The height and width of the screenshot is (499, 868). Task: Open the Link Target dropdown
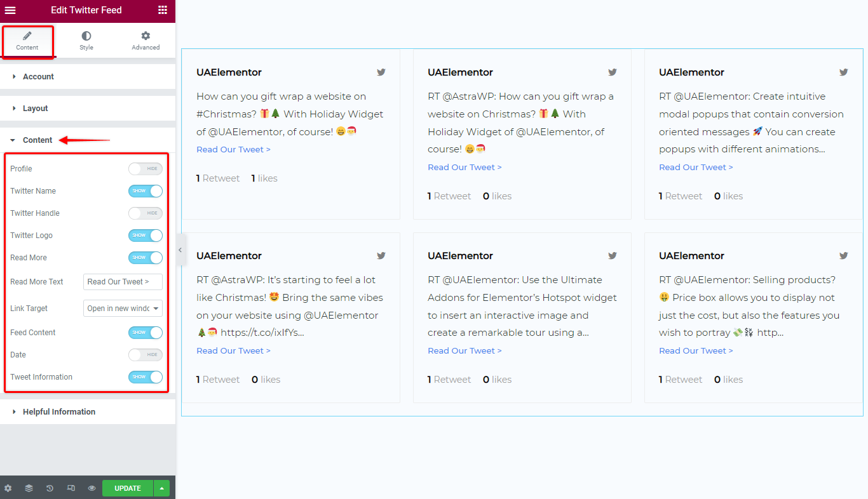coord(123,309)
